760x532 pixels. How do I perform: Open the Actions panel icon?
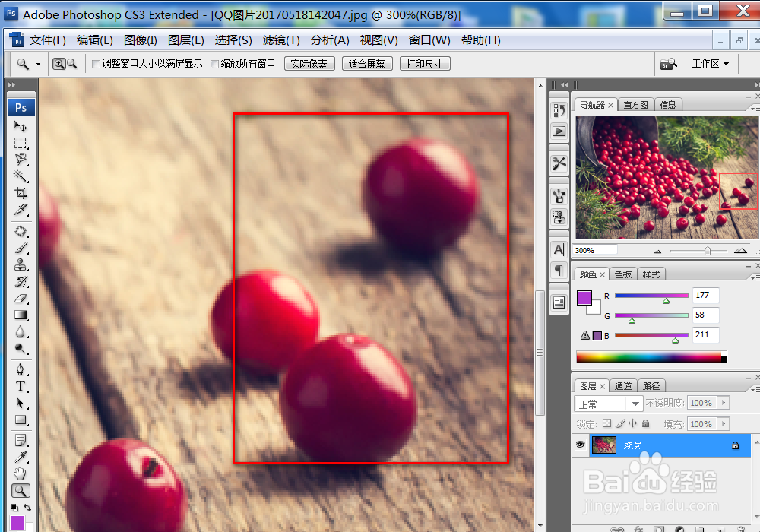point(559,131)
